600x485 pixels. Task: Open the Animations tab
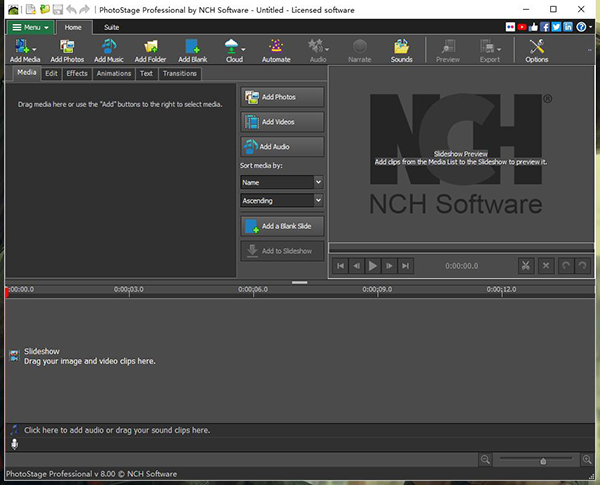(x=114, y=73)
